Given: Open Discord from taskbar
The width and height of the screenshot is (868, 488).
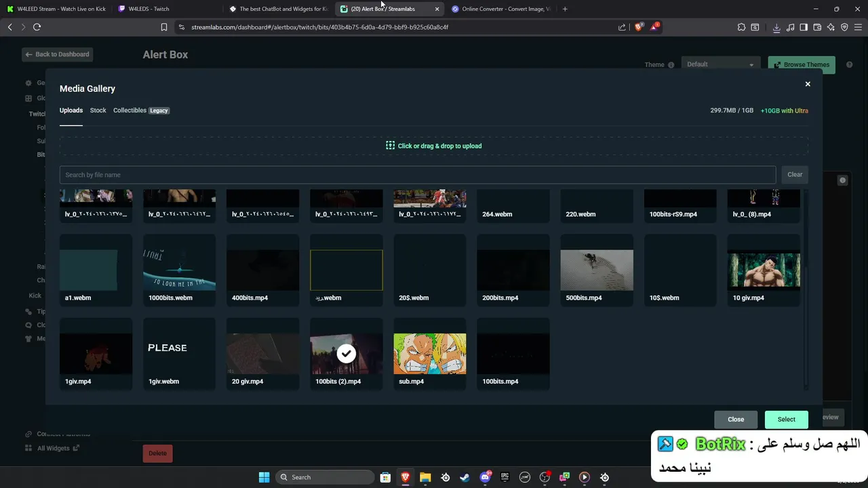Looking at the screenshot, I should [x=485, y=477].
